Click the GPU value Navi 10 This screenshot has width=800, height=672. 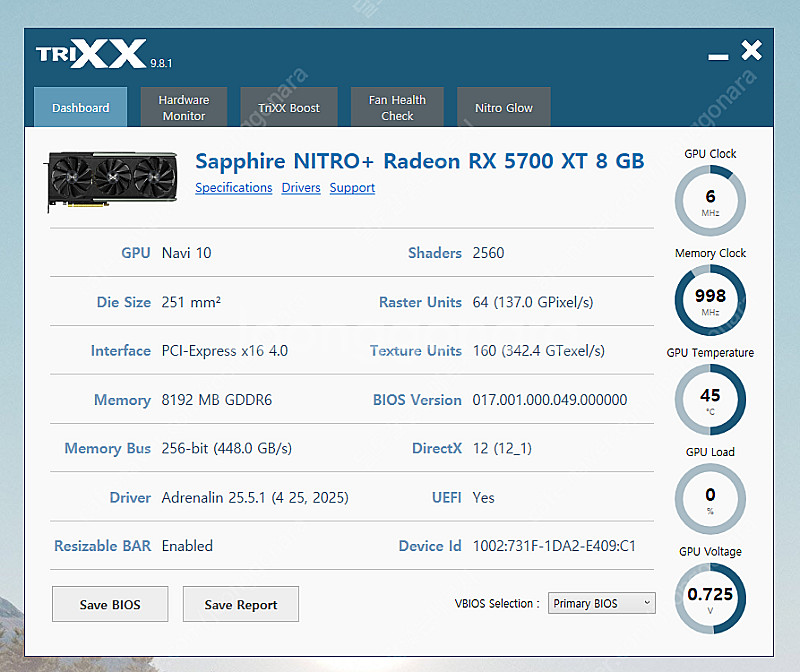(x=186, y=253)
